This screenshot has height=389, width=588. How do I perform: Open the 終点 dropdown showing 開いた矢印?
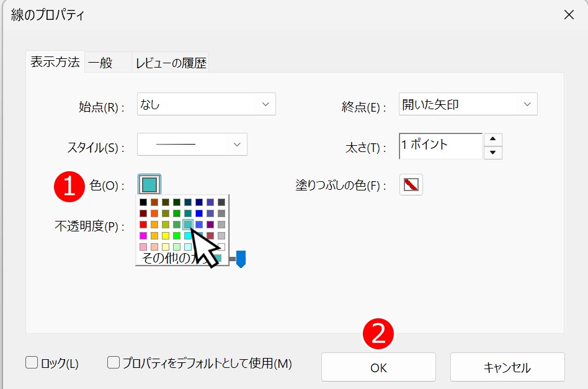click(x=468, y=104)
